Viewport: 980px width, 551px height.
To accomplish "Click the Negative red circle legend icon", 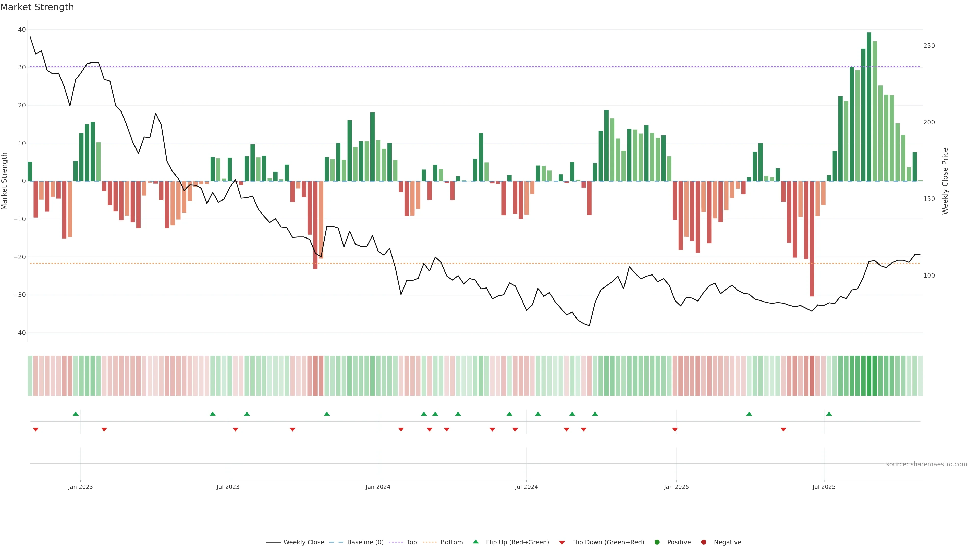I will (703, 542).
